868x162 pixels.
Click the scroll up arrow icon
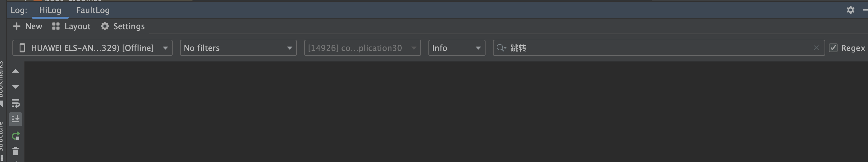point(16,71)
